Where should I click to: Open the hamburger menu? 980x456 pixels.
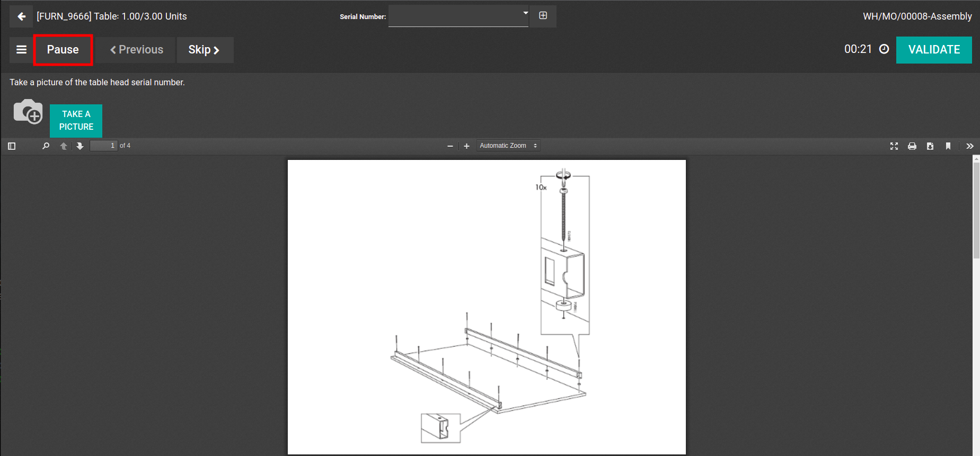(x=21, y=50)
